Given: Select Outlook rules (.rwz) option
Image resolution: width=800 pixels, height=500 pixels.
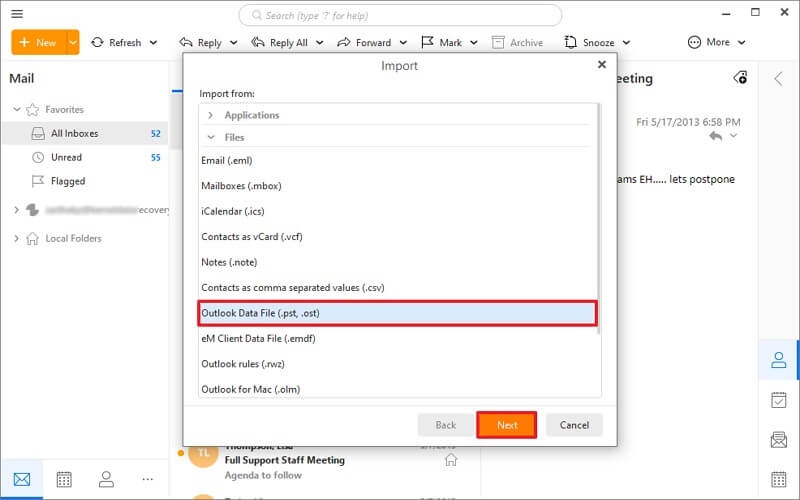Looking at the screenshot, I should click(x=398, y=364).
